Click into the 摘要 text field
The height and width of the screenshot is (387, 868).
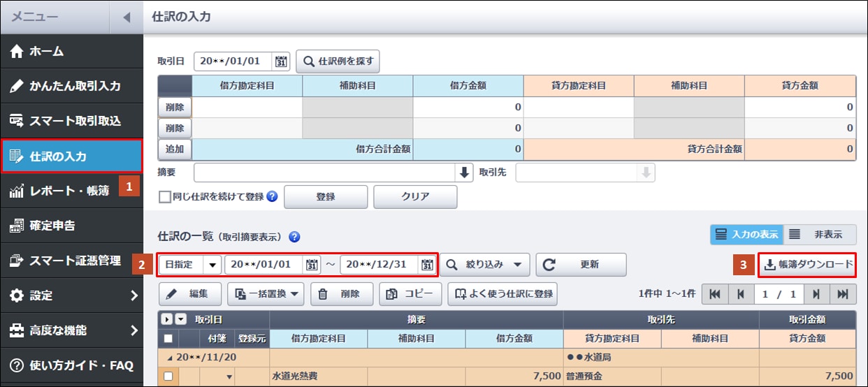(x=324, y=173)
